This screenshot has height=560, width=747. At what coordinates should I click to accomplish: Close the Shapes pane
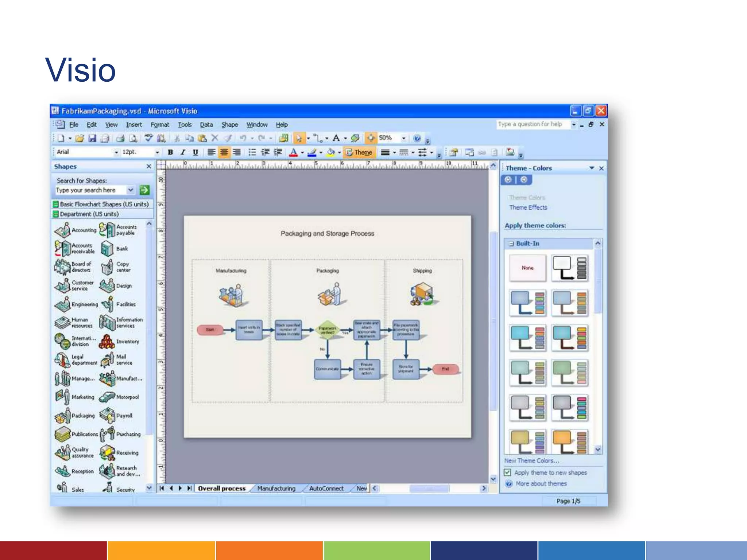coord(149,167)
